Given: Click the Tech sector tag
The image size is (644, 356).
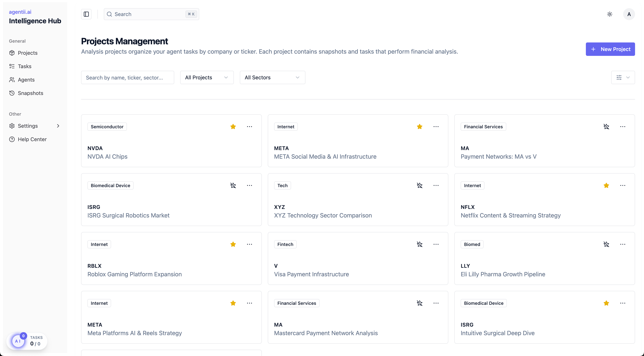Looking at the screenshot, I should point(282,185).
